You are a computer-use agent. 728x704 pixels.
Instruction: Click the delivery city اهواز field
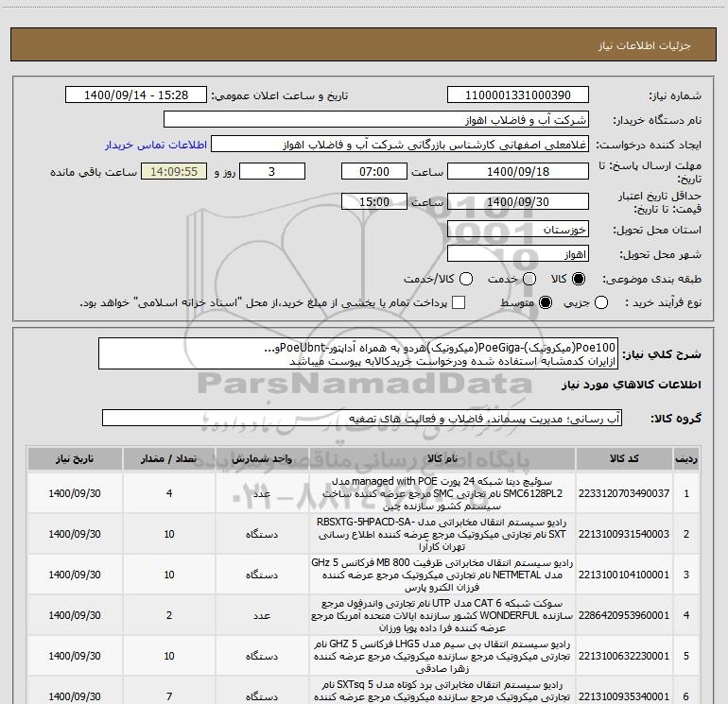[518, 254]
